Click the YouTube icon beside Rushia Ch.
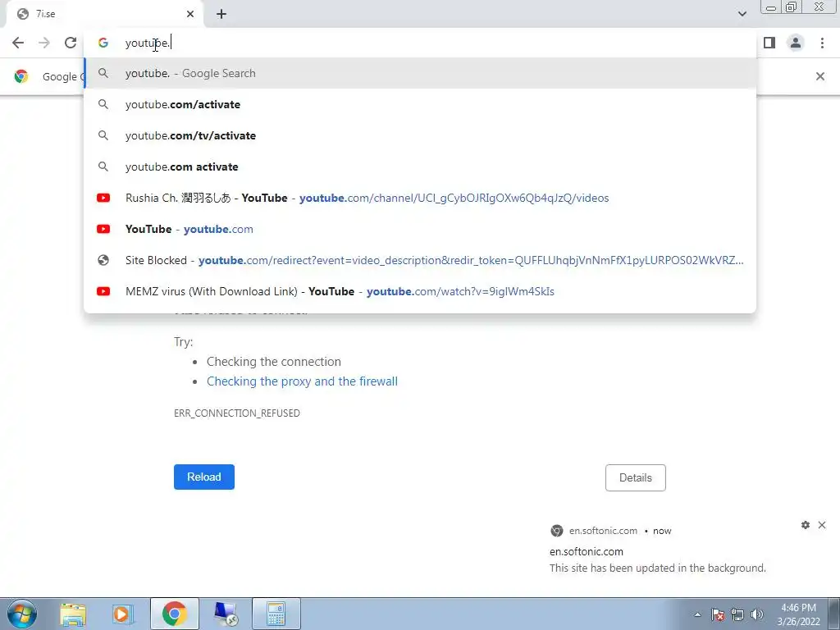The height and width of the screenshot is (630, 840). tap(103, 198)
